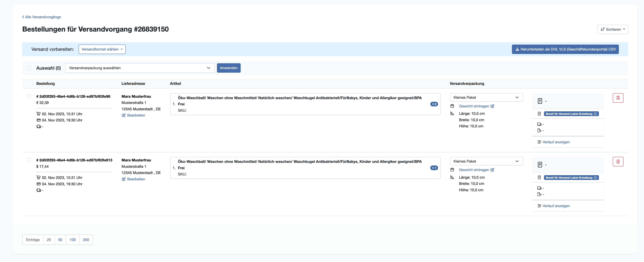
Task: Open the Sortieren dropdown
Action: coord(612,29)
